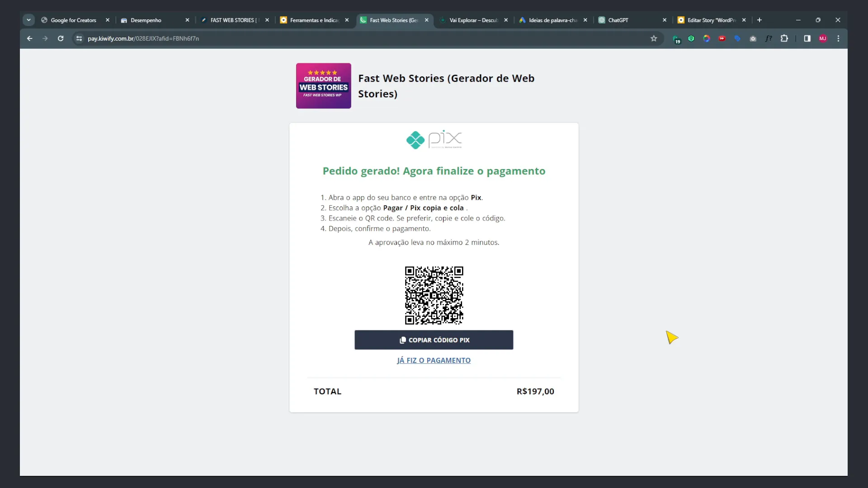Copy the Pix code with COPIAR CÓDIGO PIX
Screen dimensions: 868x488
coord(434,340)
